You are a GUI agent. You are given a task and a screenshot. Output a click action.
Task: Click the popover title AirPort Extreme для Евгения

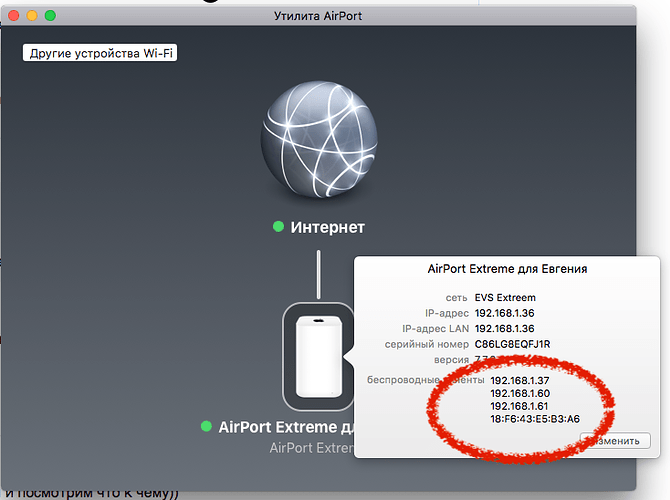pyautogui.click(x=507, y=269)
